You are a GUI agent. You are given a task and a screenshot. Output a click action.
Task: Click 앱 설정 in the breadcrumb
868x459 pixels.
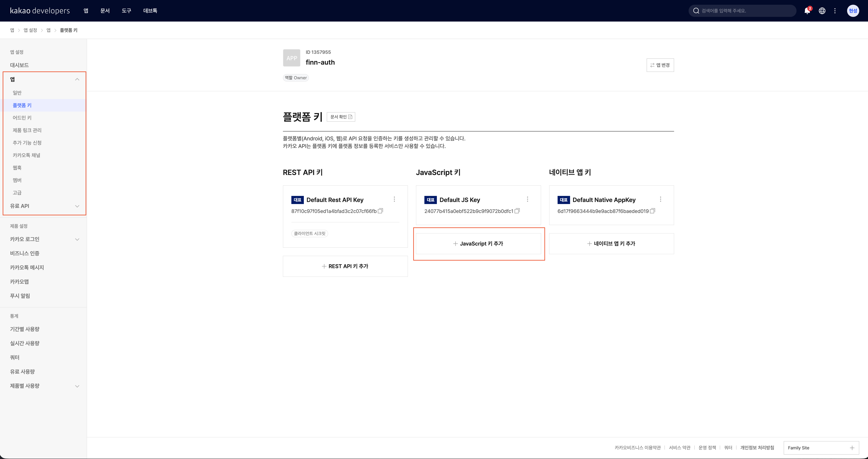coord(30,30)
